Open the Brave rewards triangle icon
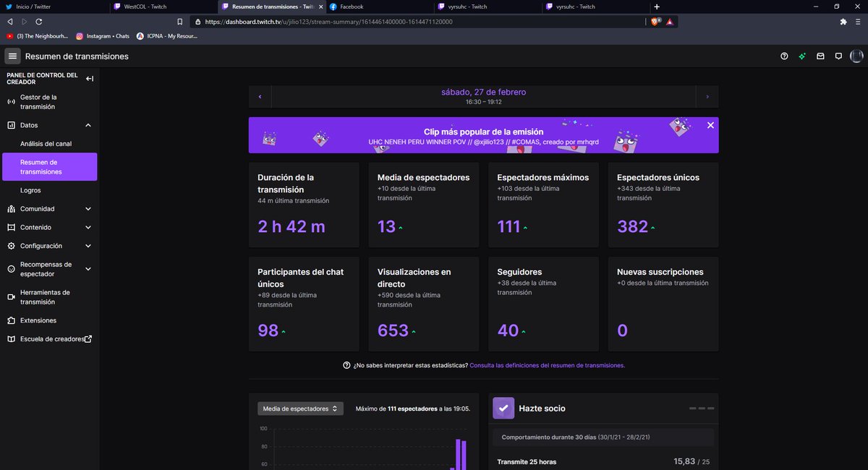Viewport: 868px width, 470px height. 670,22
